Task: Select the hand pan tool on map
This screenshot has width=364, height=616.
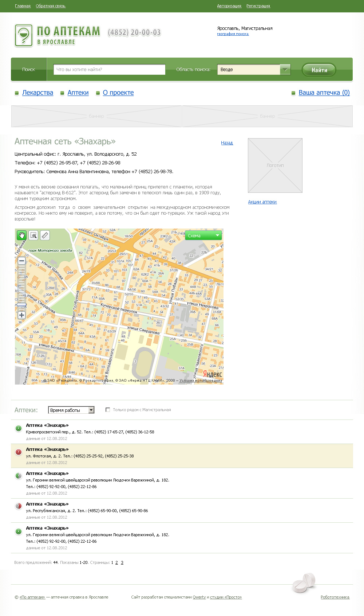Action: (x=22, y=235)
